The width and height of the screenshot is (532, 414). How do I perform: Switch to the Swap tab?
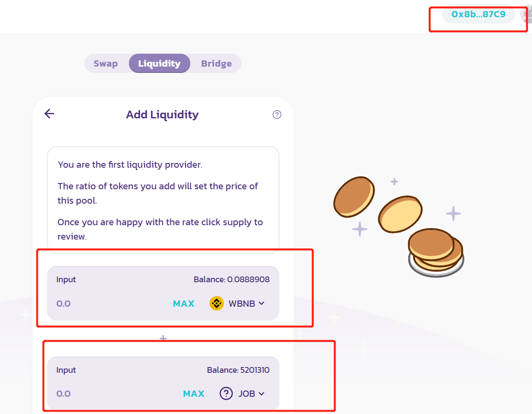click(x=105, y=63)
